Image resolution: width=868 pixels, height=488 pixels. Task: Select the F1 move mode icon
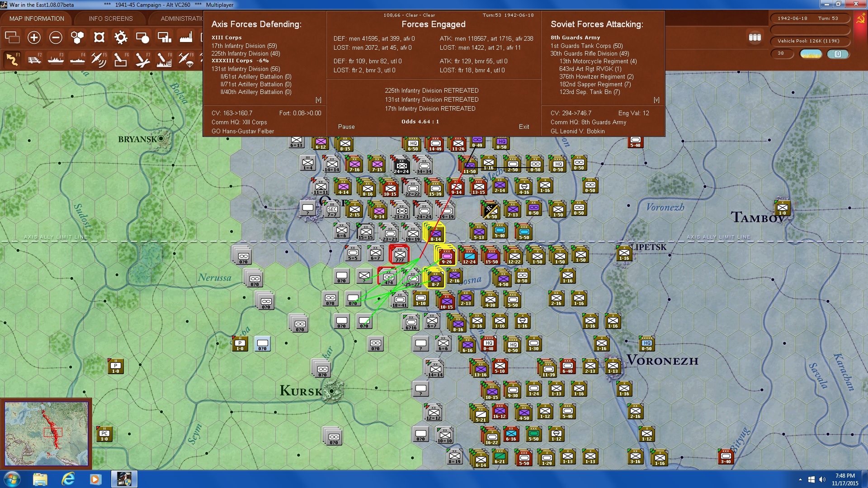(x=12, y=59)
